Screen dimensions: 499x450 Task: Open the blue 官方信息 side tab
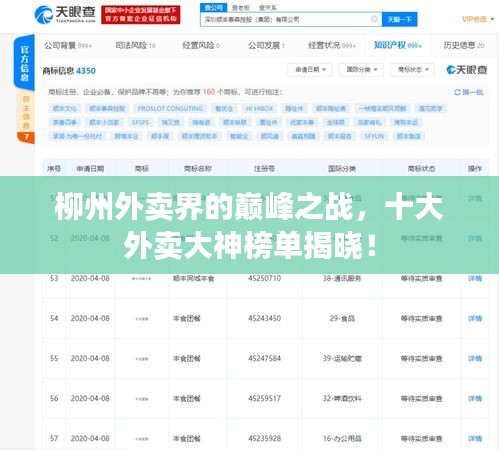[24, 63]
